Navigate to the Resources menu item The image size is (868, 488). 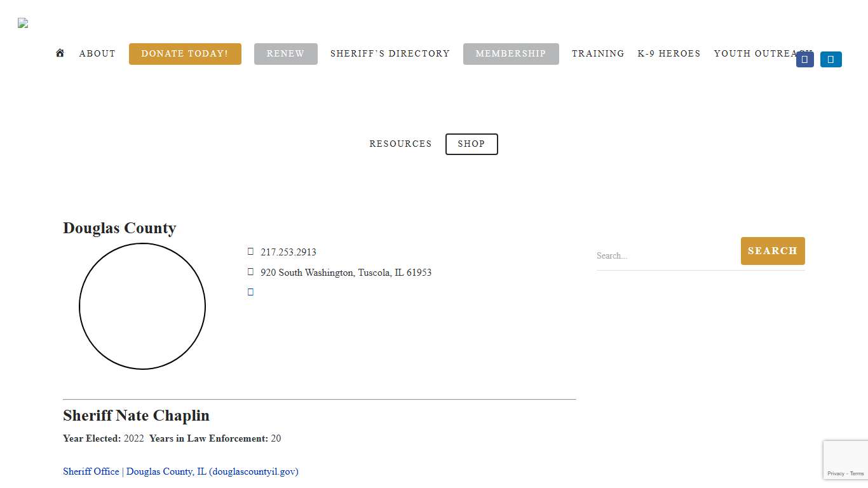tap(400, 144)
